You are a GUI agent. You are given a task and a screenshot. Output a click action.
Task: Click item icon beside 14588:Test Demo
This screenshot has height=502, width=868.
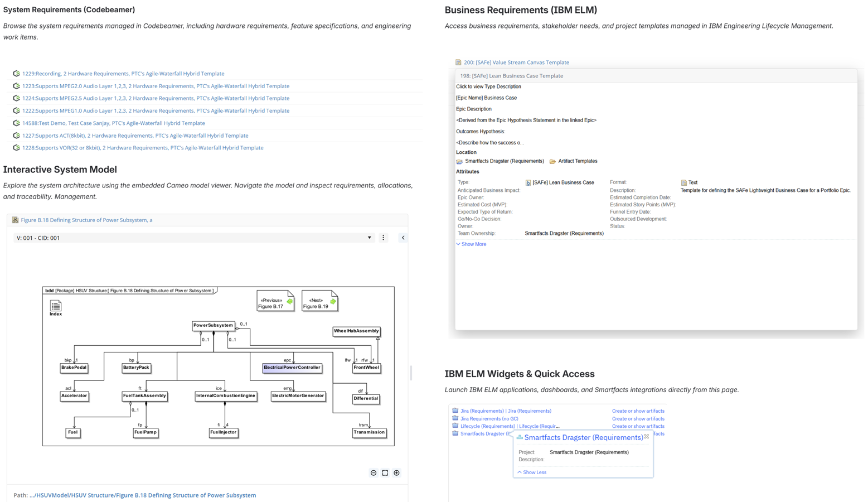click(x=16, y=123)
